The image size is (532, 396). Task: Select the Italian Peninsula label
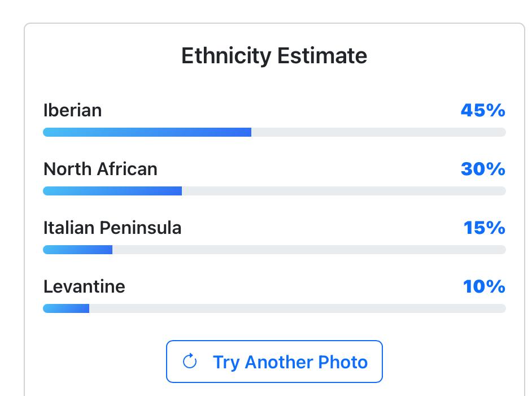(112, 228)
